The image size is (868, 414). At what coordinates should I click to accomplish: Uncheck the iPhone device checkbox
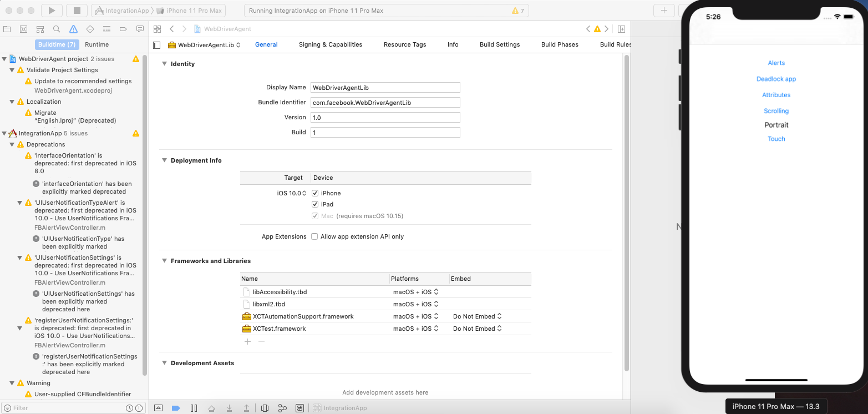(x=314, y=193)
